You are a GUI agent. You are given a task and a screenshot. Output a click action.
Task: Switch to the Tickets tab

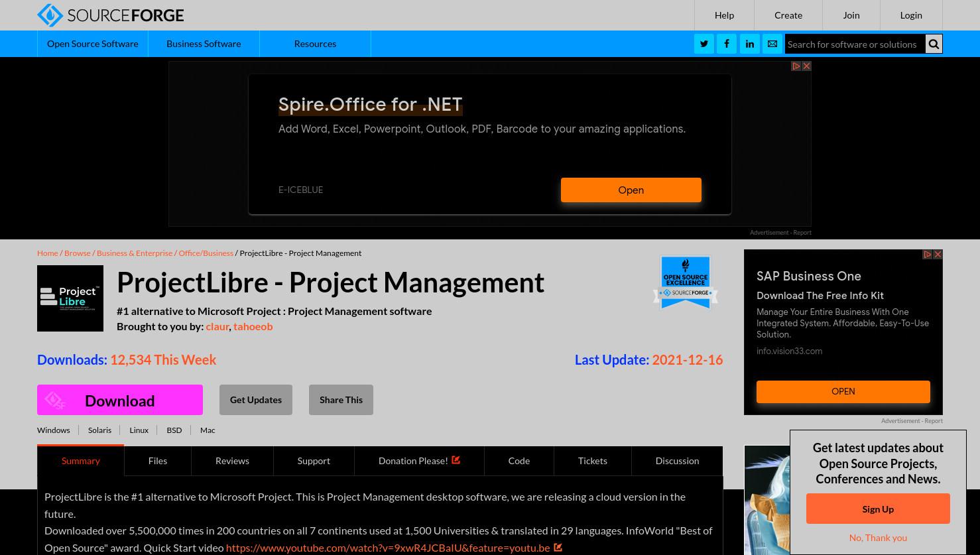593,461
